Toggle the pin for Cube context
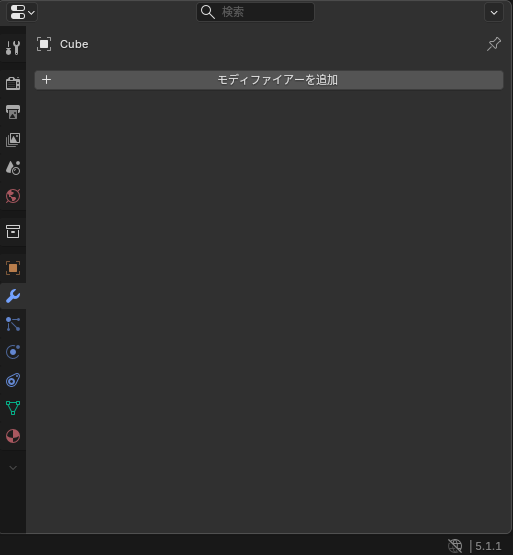This screenshot has height=555, width=513. (494, 44)
